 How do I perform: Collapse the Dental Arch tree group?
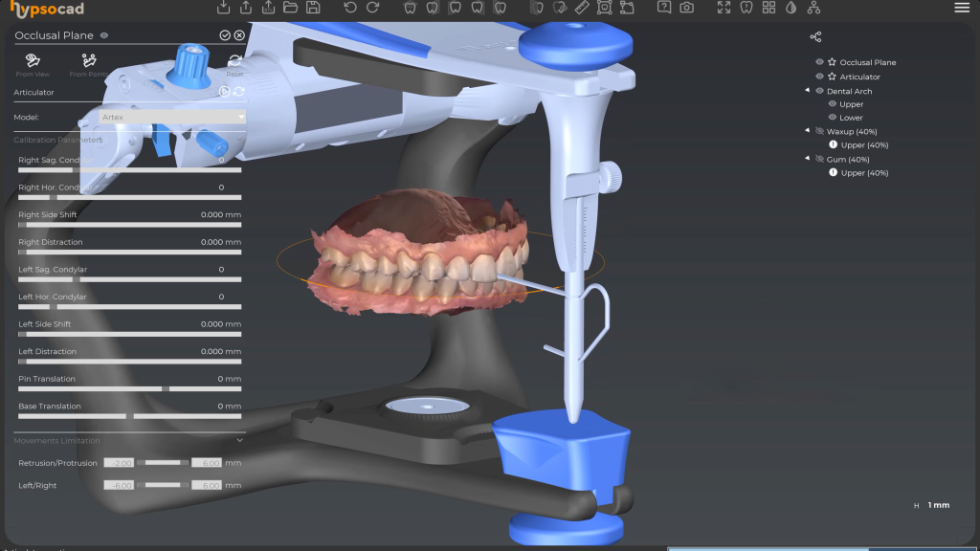coord(807,91)
